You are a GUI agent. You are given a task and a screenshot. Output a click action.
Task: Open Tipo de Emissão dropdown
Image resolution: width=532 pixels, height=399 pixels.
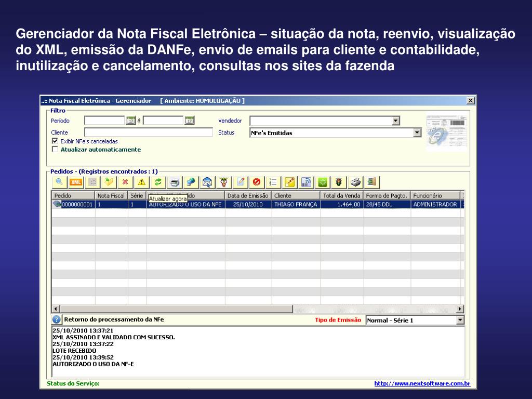(460, 320)
